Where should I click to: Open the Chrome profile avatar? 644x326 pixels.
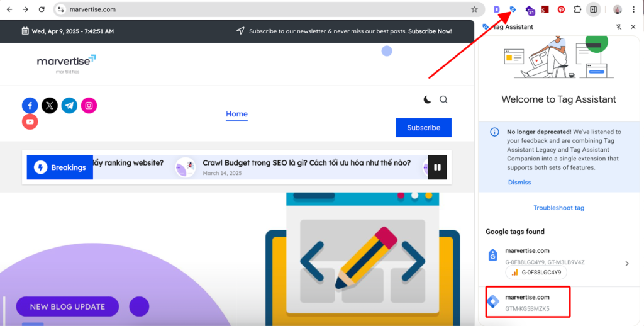click(x=618, y=9)
